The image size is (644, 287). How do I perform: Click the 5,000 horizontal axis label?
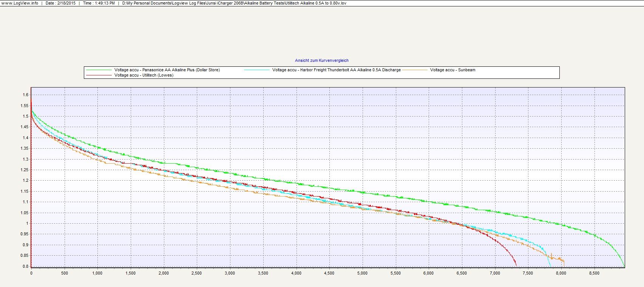tap(362, 273)
